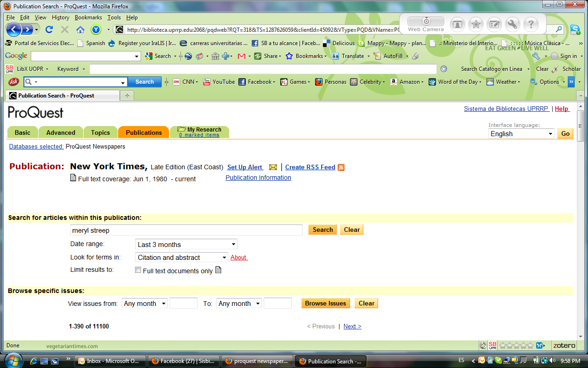Click the Zotero status bar icon
The image size is (588, 368).
pos(564,345)
